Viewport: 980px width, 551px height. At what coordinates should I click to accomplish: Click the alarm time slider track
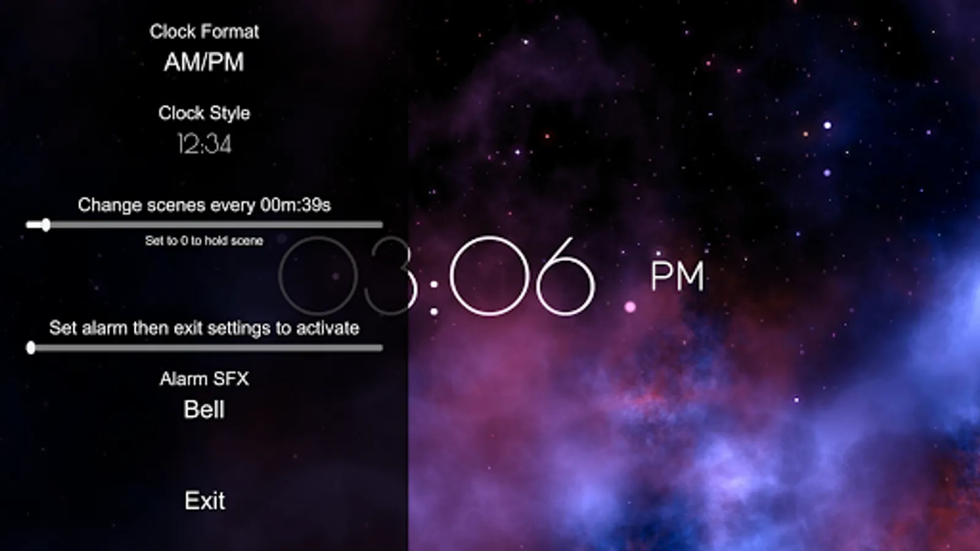click(x=205, y=348)
